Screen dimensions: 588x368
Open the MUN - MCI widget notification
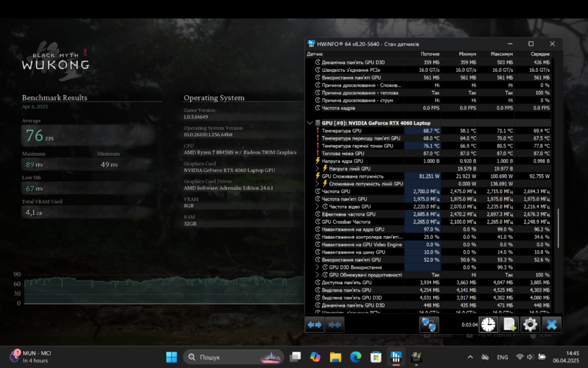click(x=31, y=357)
